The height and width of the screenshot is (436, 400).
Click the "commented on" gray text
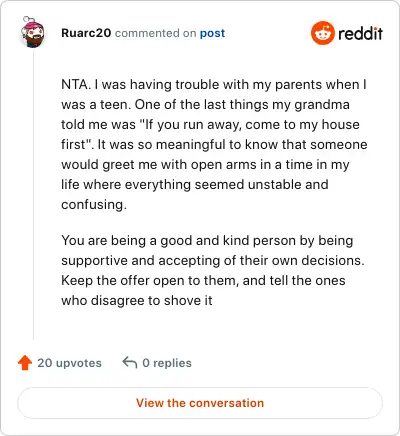(155, 33)
